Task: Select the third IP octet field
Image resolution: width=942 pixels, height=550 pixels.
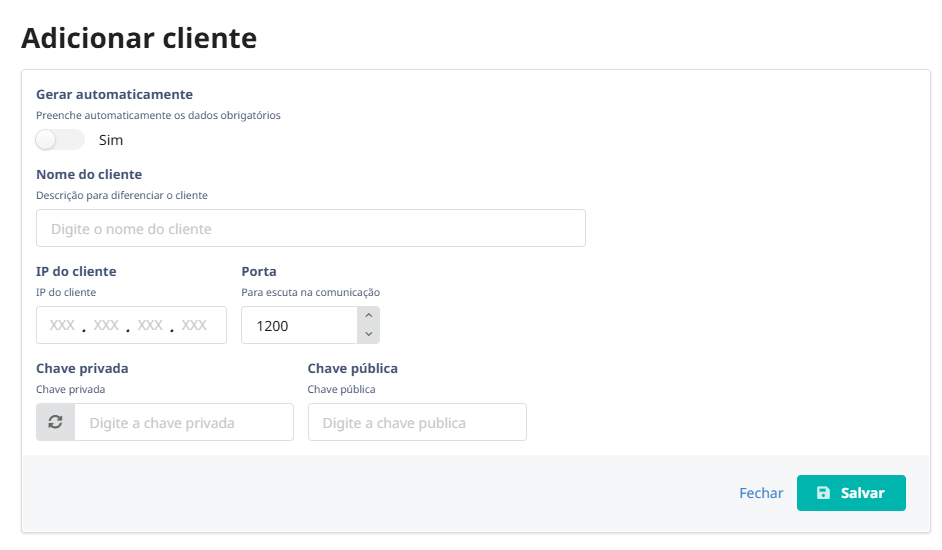Action: (150, 325)
